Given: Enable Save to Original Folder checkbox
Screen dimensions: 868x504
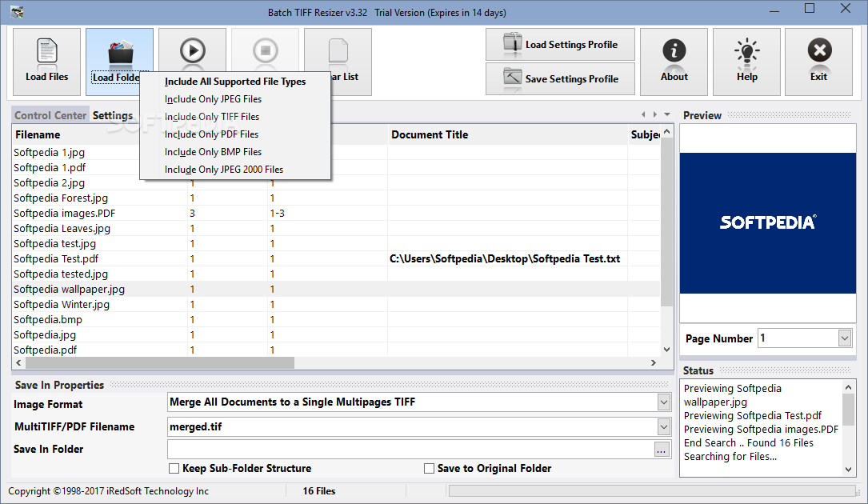Looking at the screenshot, I should point(429,469).
